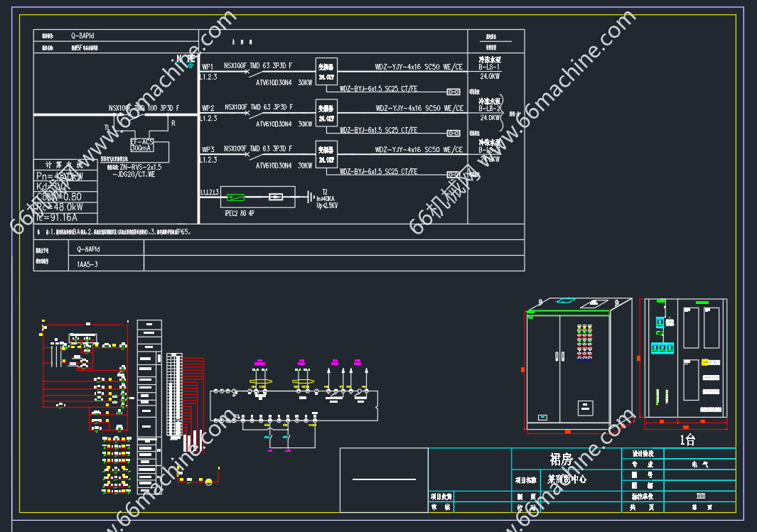
Task: Select the WP1 inverter box symbol
Action: pyautogui.click(x=326, y=71)
